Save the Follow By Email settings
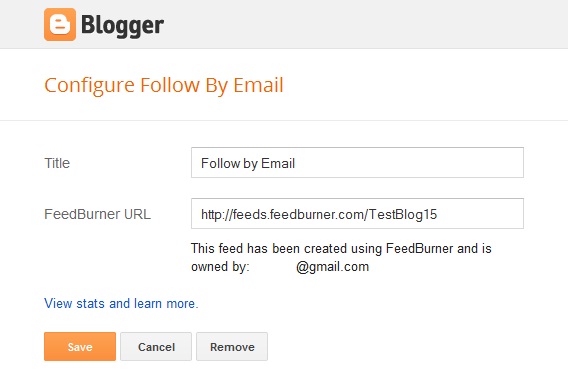Image resolution: width=568 pixels, height=380 pixels. pyautogui.click(x=80, y=347)
